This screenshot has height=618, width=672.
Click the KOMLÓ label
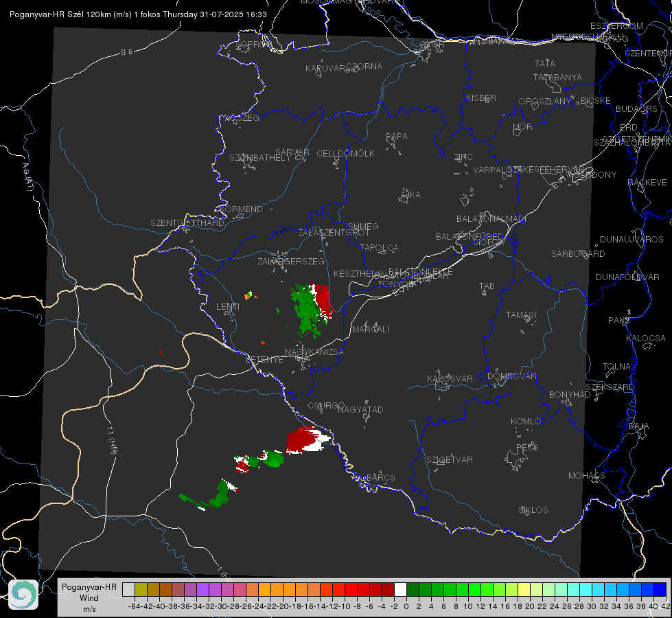(526, 422)
